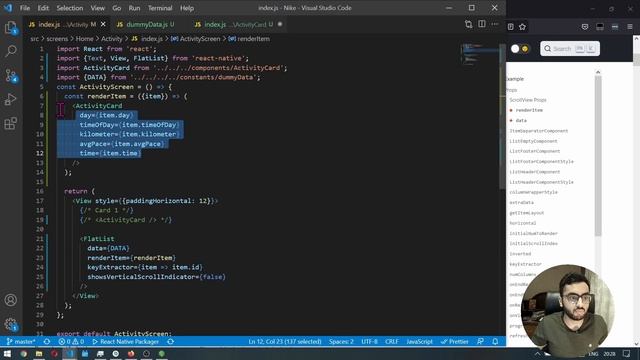Open the Go menu
Screen dimensions: 640x360
click(x=117, y=8)
